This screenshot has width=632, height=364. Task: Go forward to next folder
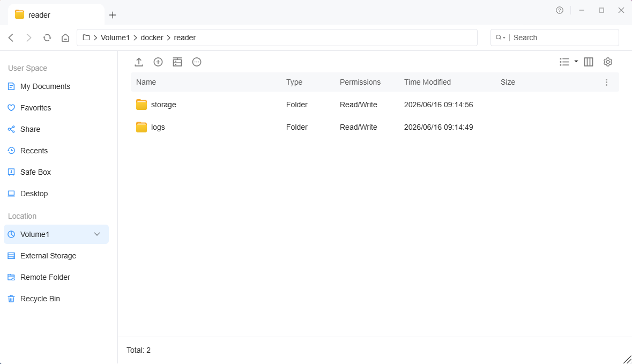[x=28, y=38]
